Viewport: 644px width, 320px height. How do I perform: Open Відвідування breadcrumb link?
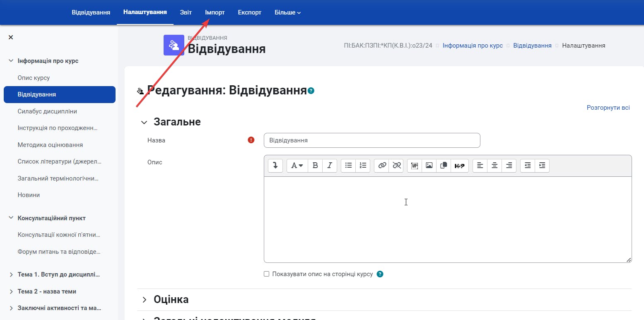click(x=532, y=46)
